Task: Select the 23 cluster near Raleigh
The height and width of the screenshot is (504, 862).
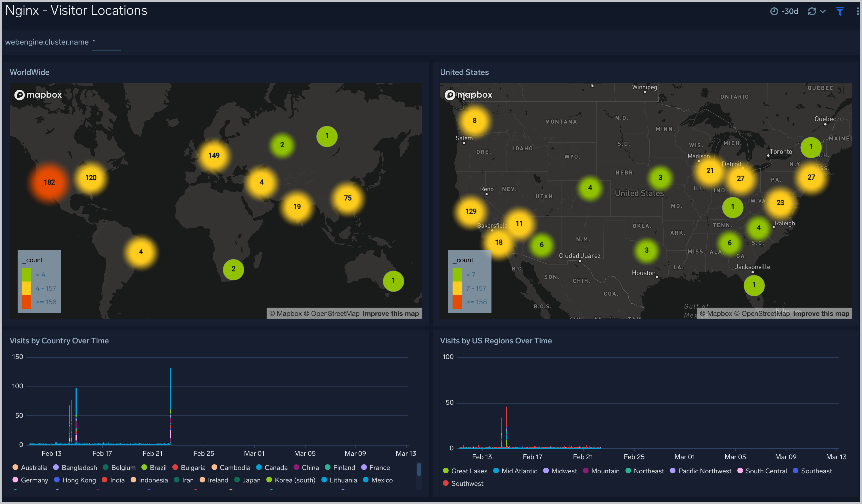Action: [x=780, y=203]
